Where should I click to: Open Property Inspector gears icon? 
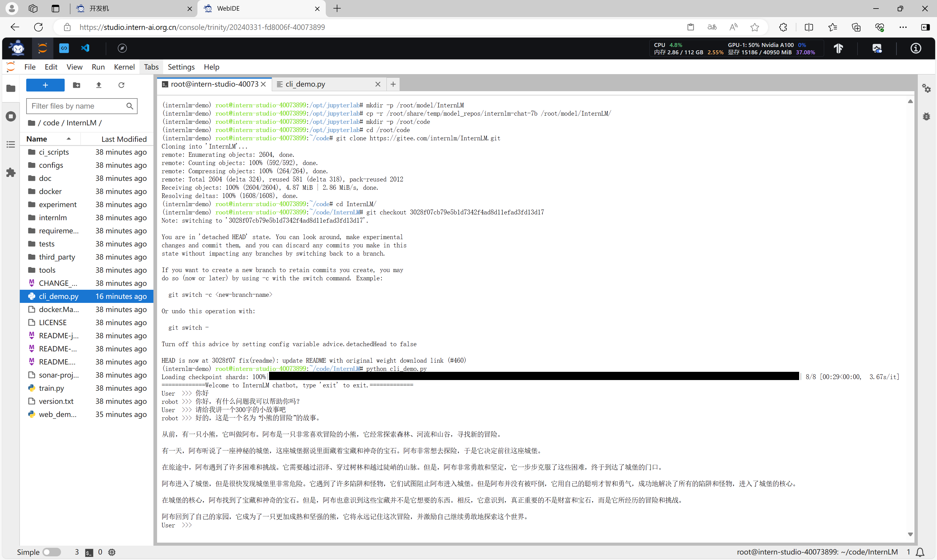pos(926,88)
